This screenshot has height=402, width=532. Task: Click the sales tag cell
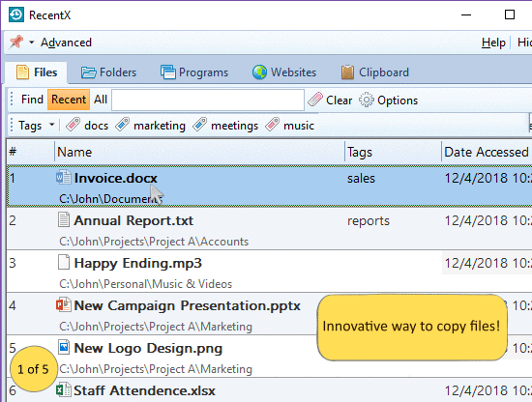pyautogui.click(x=361, y=178)
